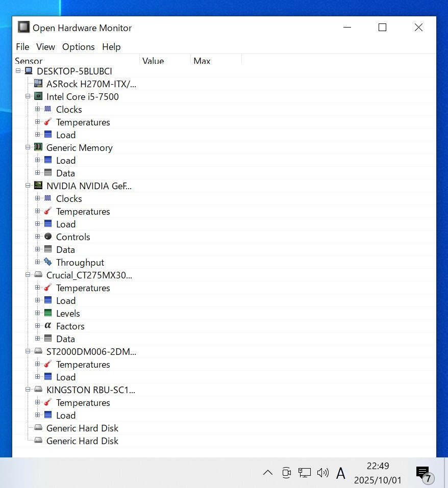Click the NVIDIA Clocks waveform icon
Screen dimensions: 448x488
[48, 198]
